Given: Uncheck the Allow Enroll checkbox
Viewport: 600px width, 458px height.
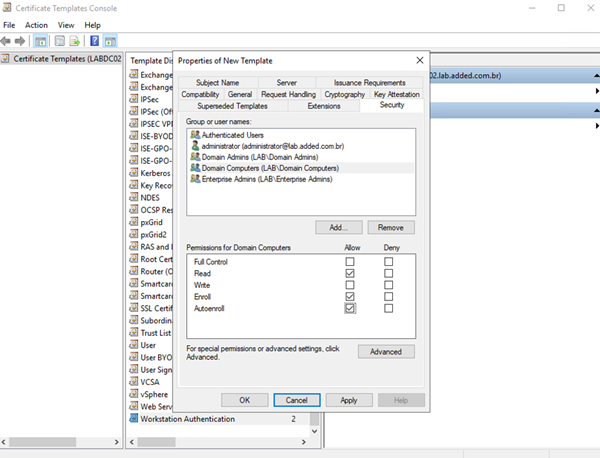Looking at the screenshot, I should pos(349,297).
